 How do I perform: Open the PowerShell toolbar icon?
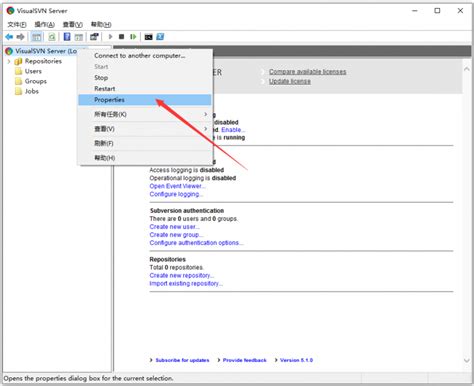pos(160,37)
